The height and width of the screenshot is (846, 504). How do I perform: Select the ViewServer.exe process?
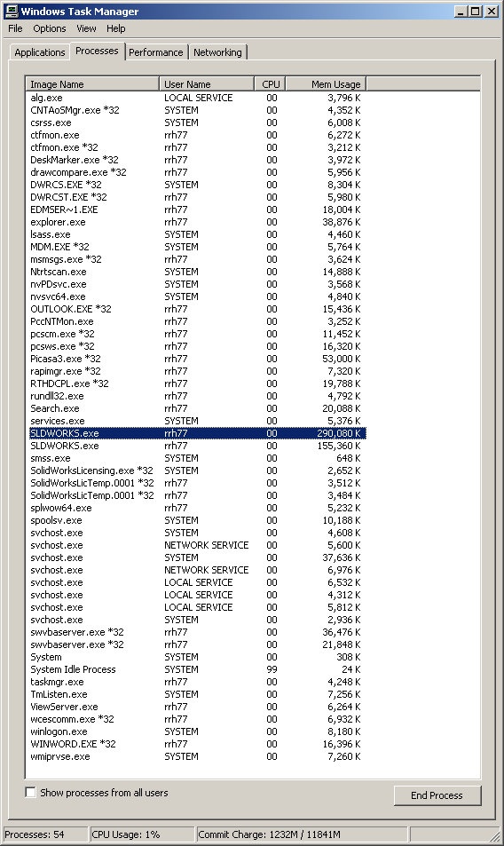point(198,707)
